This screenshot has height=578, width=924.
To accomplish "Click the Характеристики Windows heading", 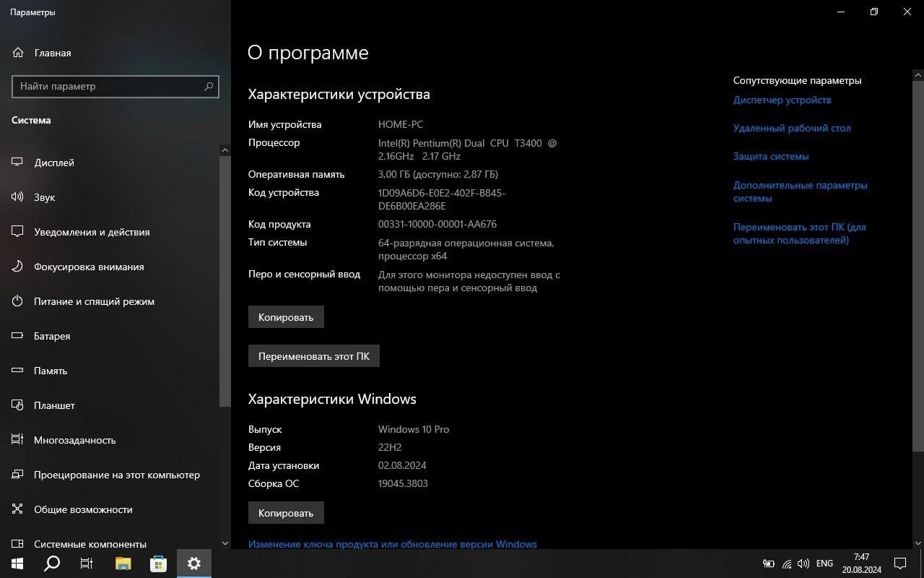I will 332,399.
